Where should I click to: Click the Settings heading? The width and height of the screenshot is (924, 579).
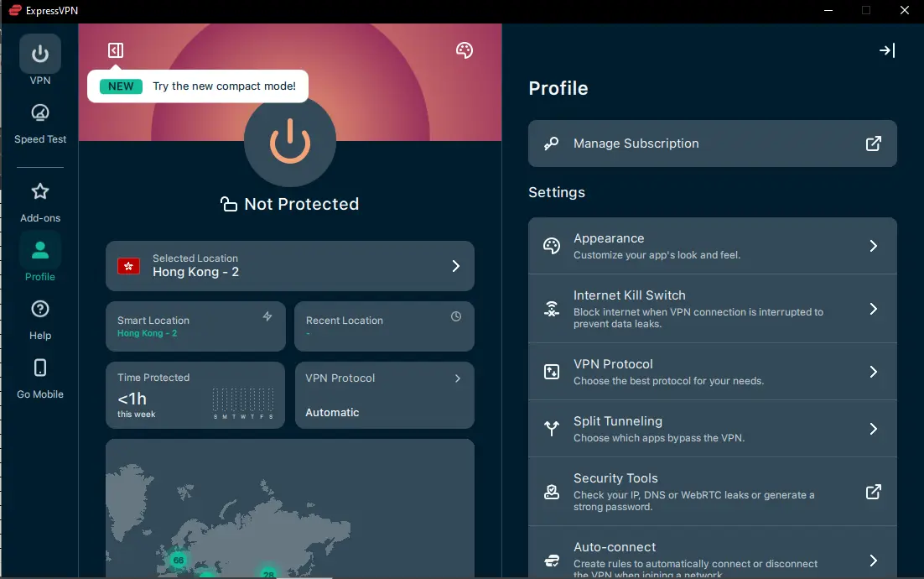557,192
